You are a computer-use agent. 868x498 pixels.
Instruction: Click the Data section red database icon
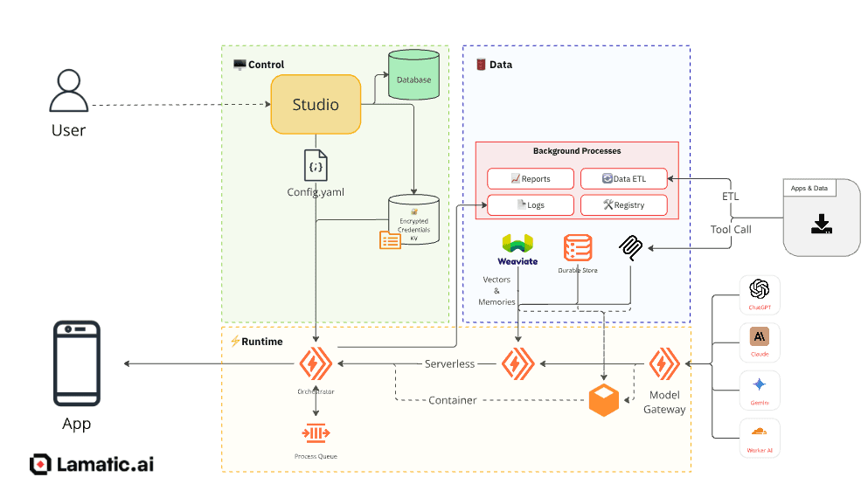481,64
